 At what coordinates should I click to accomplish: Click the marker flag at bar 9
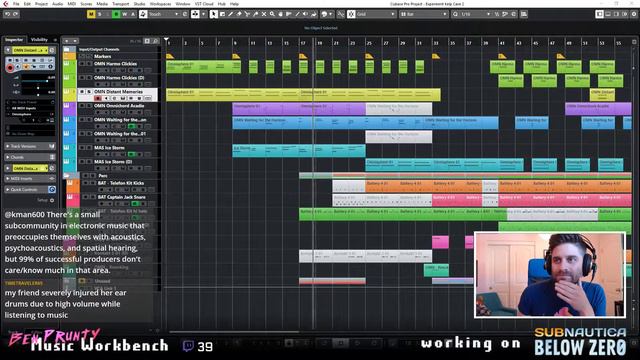pos(236,56)
